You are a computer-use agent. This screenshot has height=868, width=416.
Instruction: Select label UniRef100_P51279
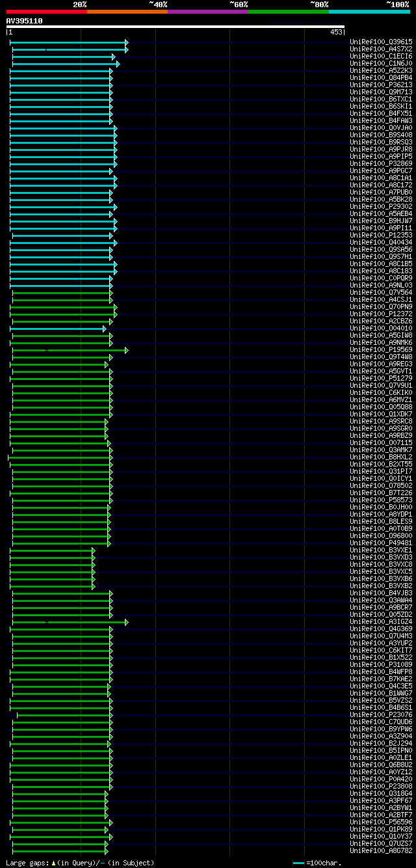point(381,378)
